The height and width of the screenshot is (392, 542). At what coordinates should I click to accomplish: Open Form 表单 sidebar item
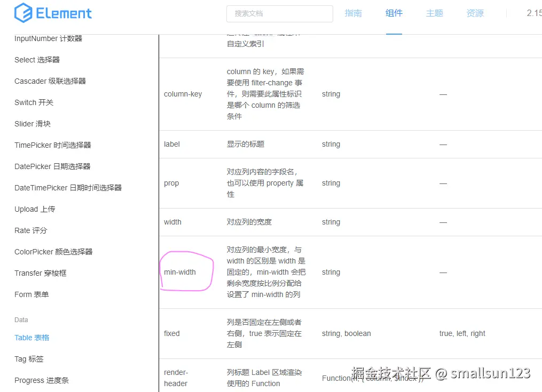click(32, 294)
